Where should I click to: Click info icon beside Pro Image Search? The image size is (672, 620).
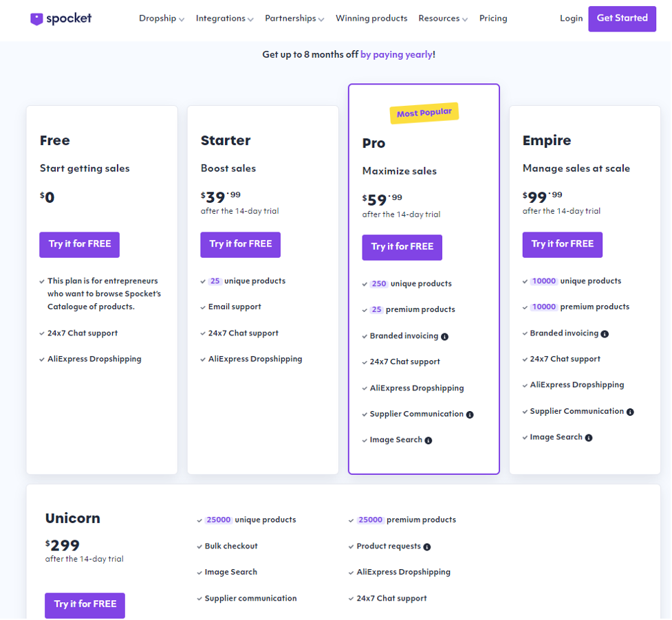(429, 441)
